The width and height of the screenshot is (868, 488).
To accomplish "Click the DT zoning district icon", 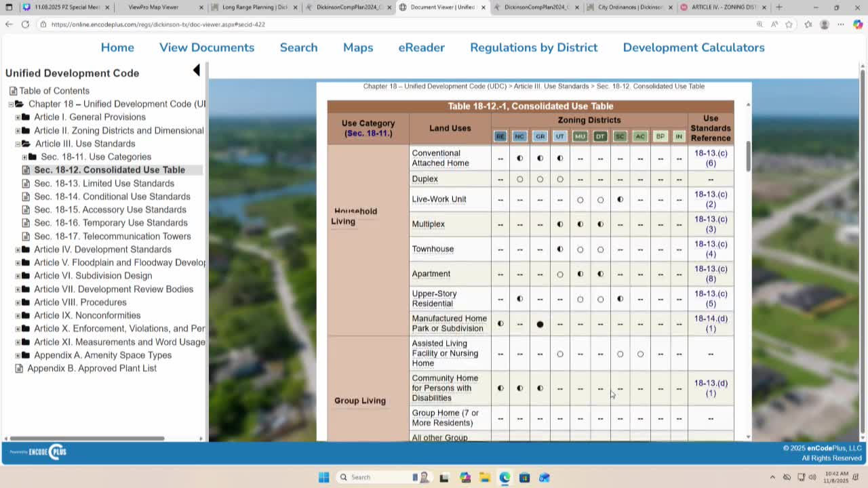I will pyautogui.click(x=600, y=136).
